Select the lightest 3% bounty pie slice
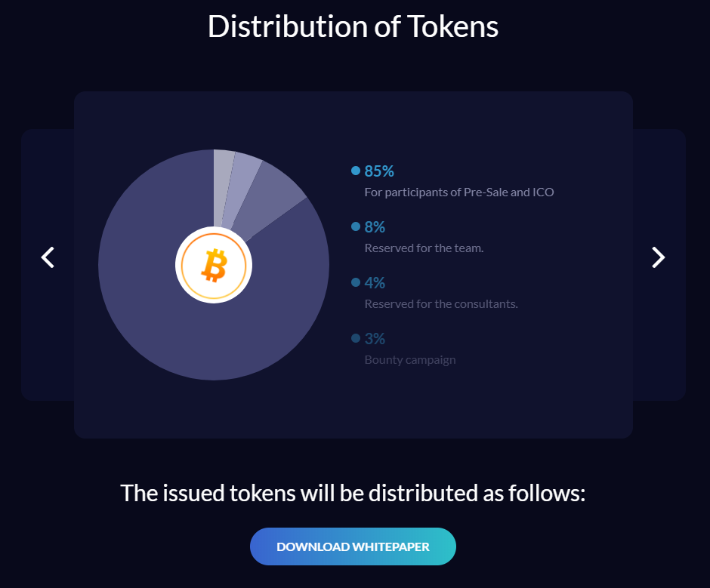The width and height of the screenshot is (710, 588). (x=222, y=181)
